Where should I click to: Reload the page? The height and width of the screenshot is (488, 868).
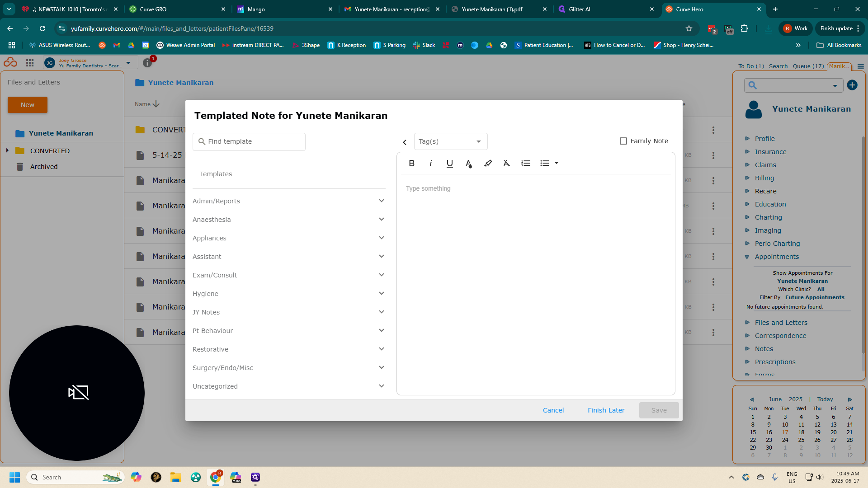point(42,28)
